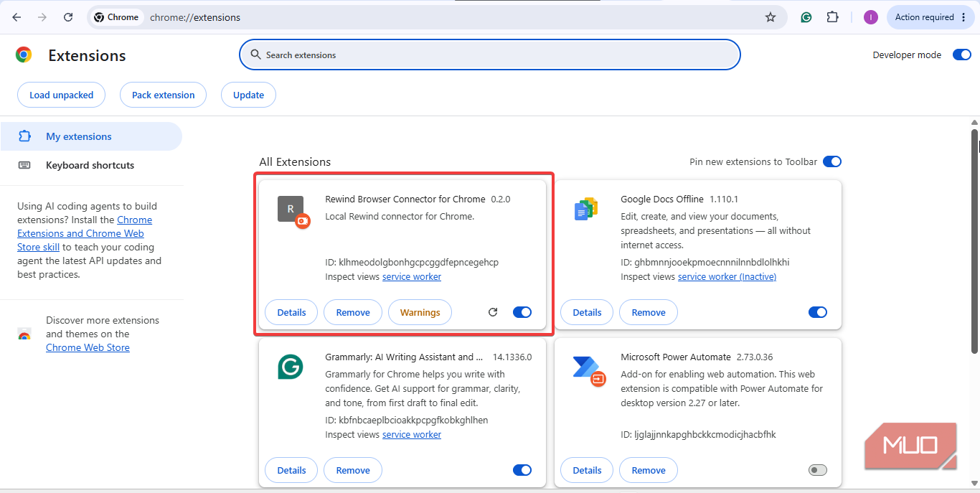The width and height of the screenshot is (980, 493).
Task: Click Grammarly version 14.1336.0 text
Action: (x=512, y=357)
